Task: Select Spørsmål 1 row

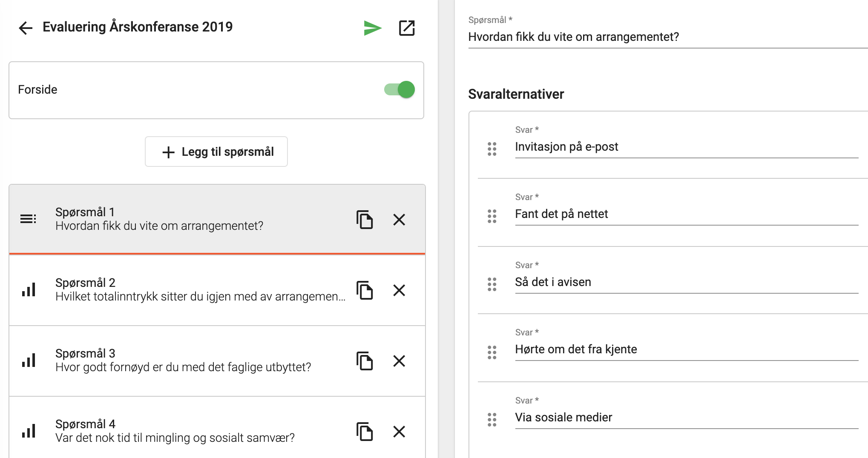Action: coord(217,219)
